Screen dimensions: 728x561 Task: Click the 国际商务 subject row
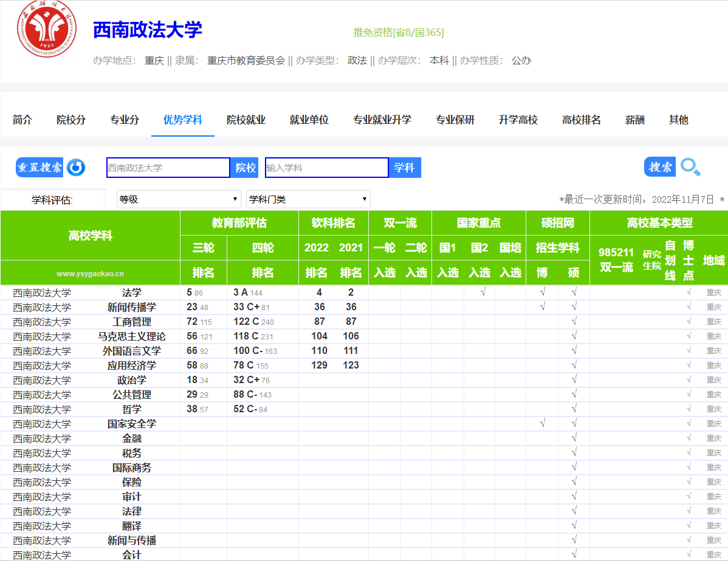(363, 467)
